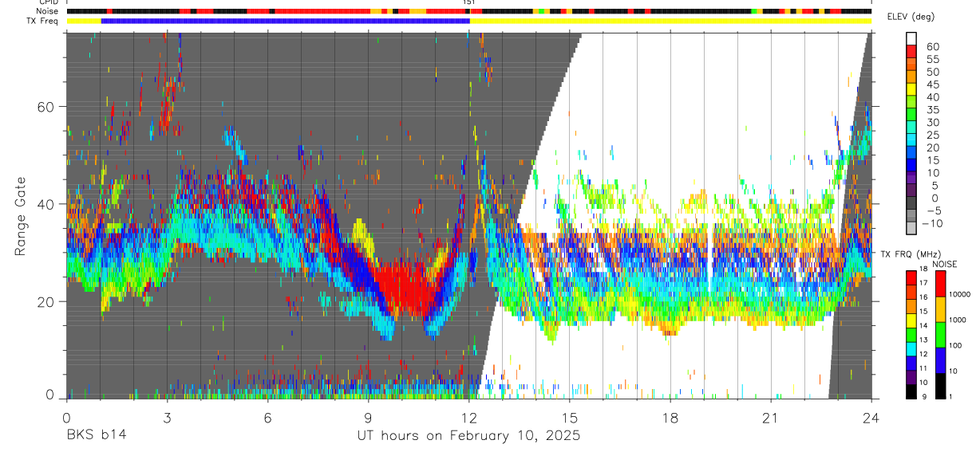This screenshot has height=452, width=980.
Task: Click the 'BKS b14' radar beam label
Action: [96, 435]
